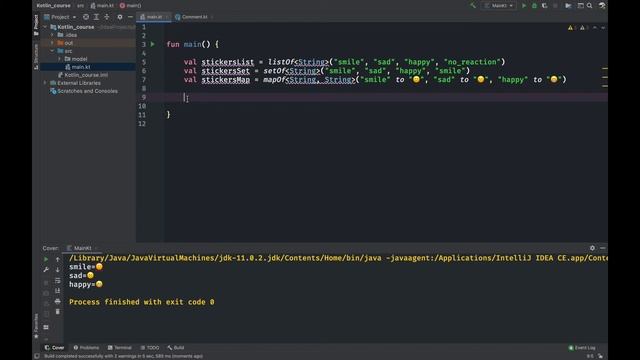Click the Process finished with exit code text
The image size is (640, 360).
(141, 302)
